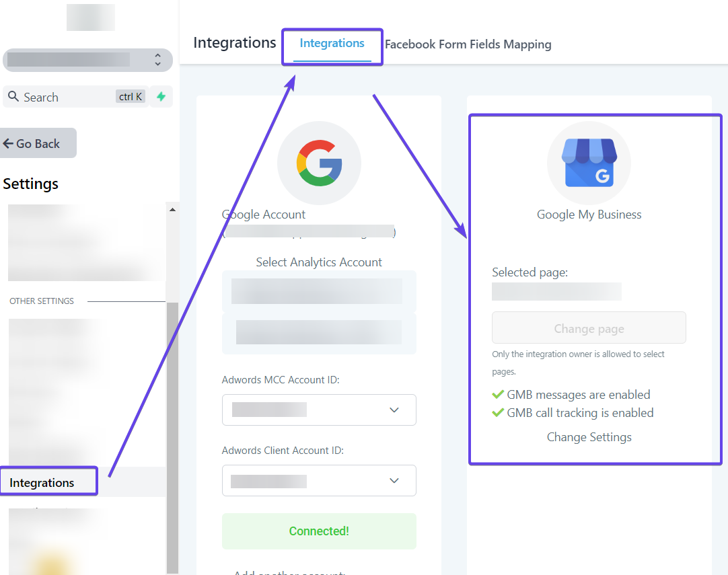Screen dimensions: 728x575
Task: Open the Adwords MCC Account ID dropdown
Action: (x=319, y=410)
